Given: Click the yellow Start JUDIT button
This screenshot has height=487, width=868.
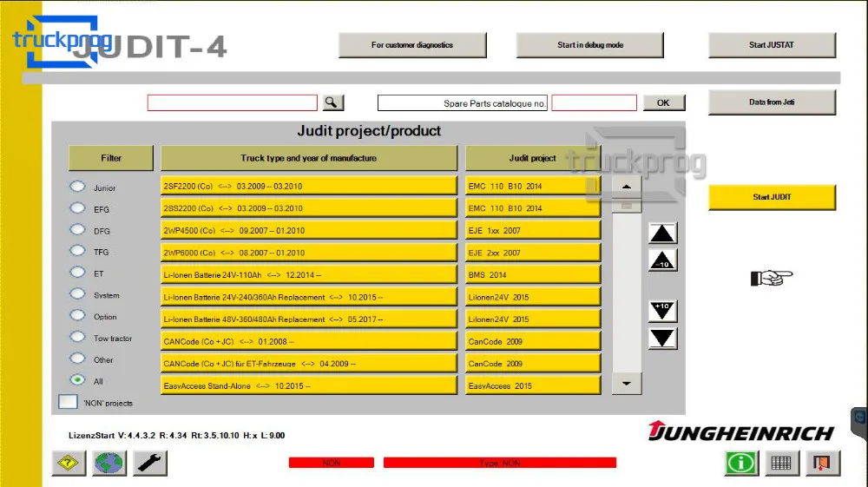Looking at the screenshot, I should pos(772,197).
